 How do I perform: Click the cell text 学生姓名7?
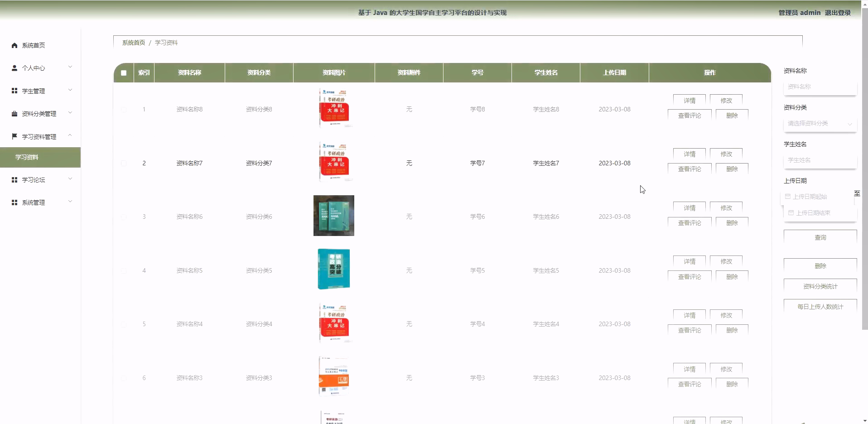546,163
